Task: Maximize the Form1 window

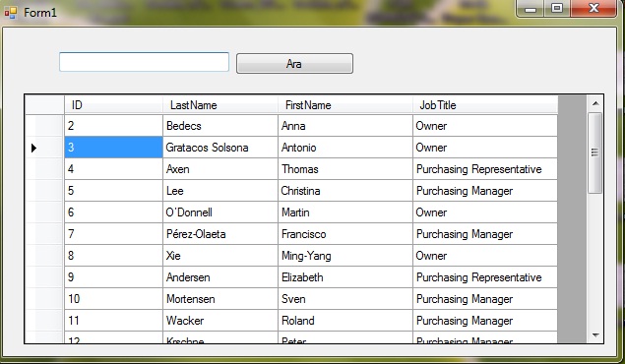Action: (557, 9)
